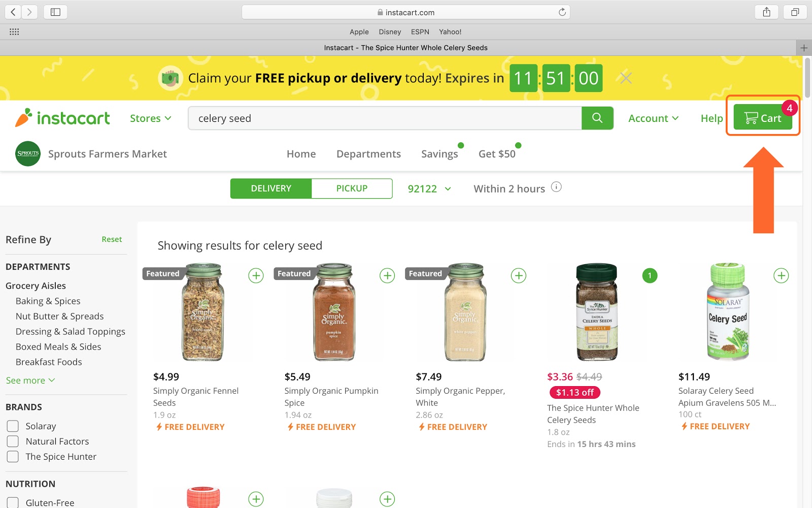Open The Spice Hunter Whole Celery Seeds title

593,414
